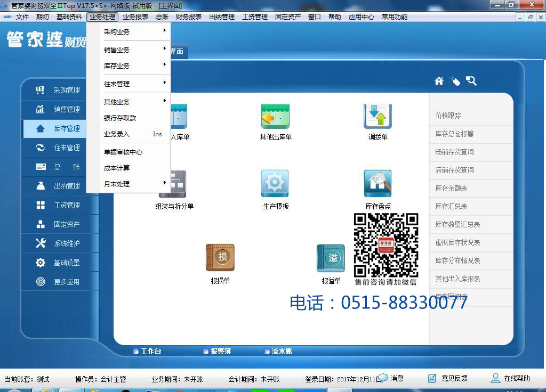Select 系统维护 in the sidebar

(x=66, y=243)
